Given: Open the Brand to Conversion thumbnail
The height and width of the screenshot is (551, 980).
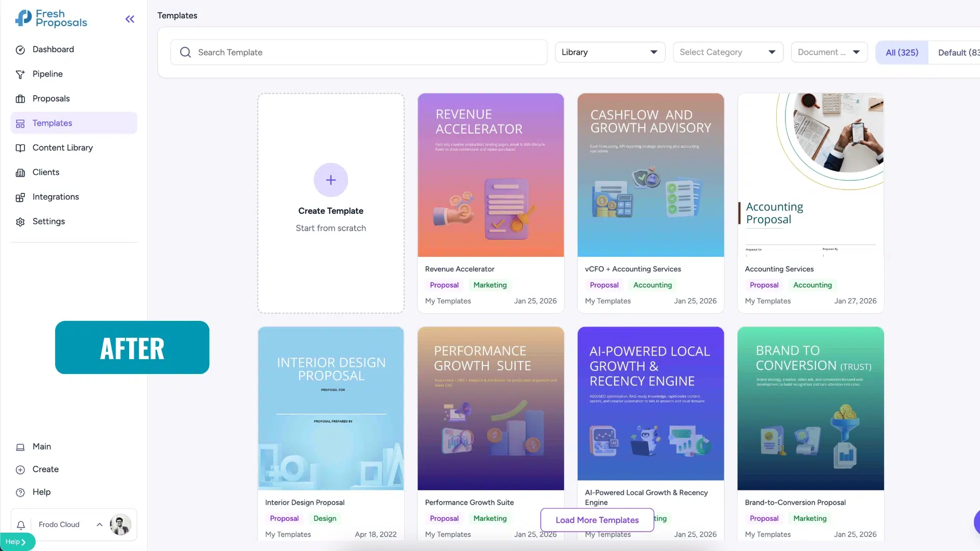Looking at the screenshot, I should (x=811, y=408).
